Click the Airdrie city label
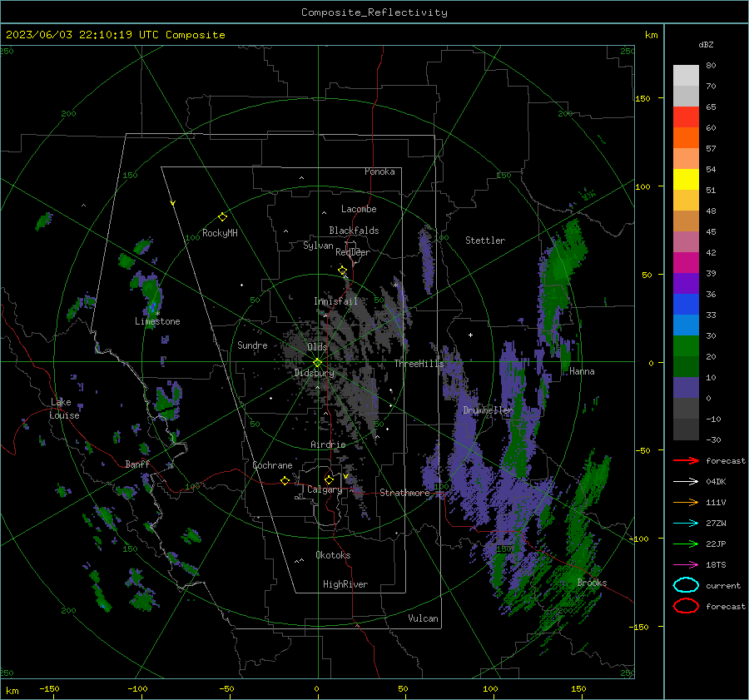Screen dimensions: 749x700 [328, 444]
